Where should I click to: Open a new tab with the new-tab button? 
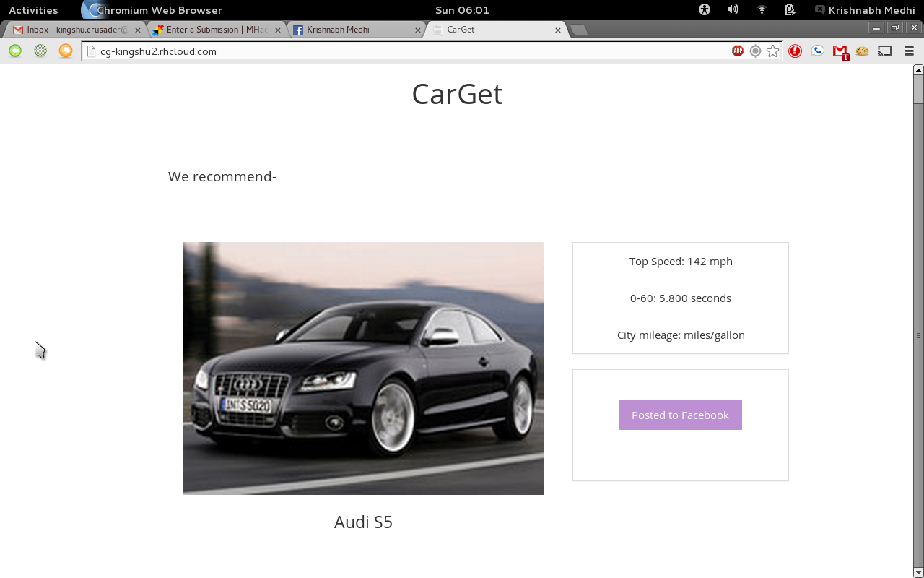[x=578, y=30]
